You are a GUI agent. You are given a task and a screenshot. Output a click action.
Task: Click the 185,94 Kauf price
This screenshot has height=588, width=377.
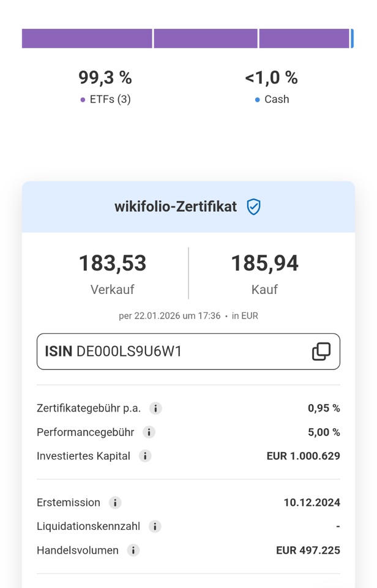click(264, 263)
